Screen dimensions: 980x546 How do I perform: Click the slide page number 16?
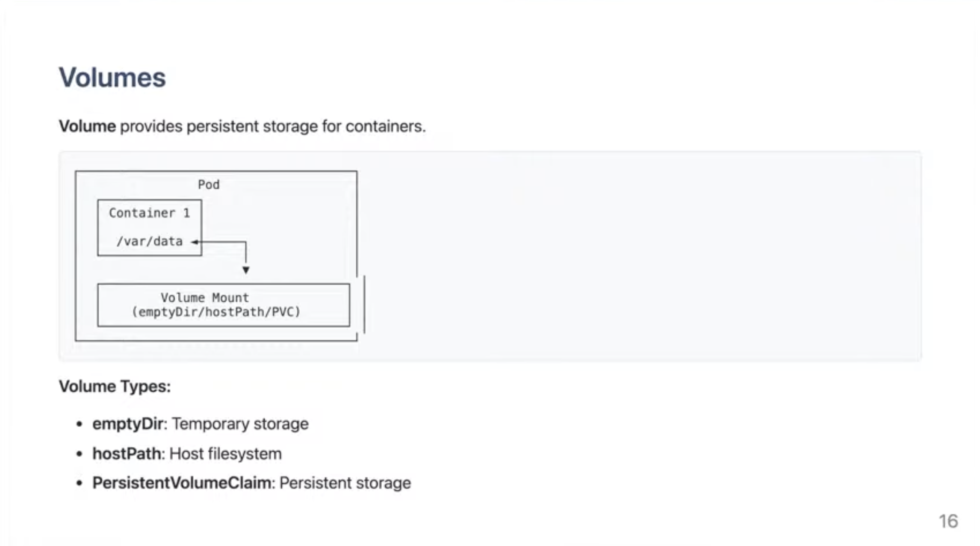[x=948, y=521]
